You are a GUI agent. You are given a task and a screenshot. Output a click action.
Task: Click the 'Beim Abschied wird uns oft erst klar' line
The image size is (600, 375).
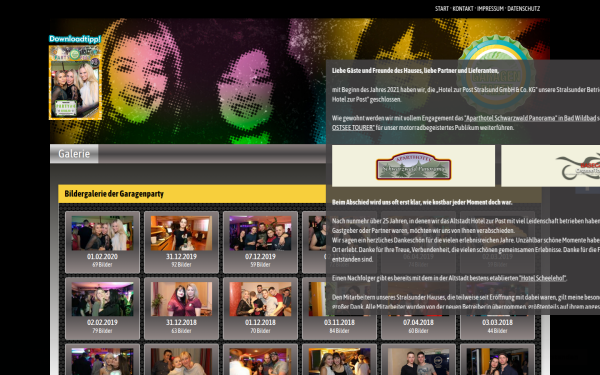point(422,202)
